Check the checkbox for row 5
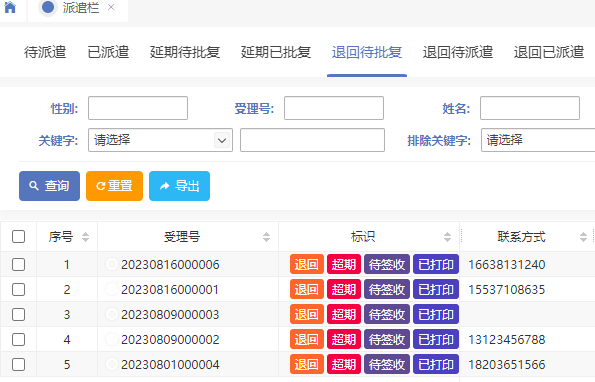595x382 pixels. [x=19, y=365]
